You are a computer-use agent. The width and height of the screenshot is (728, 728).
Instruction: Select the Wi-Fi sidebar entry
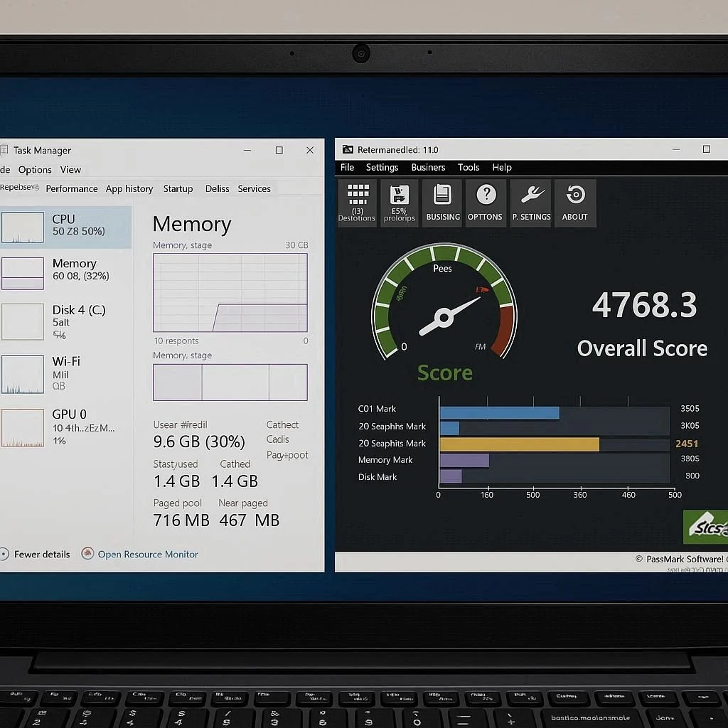65,373
